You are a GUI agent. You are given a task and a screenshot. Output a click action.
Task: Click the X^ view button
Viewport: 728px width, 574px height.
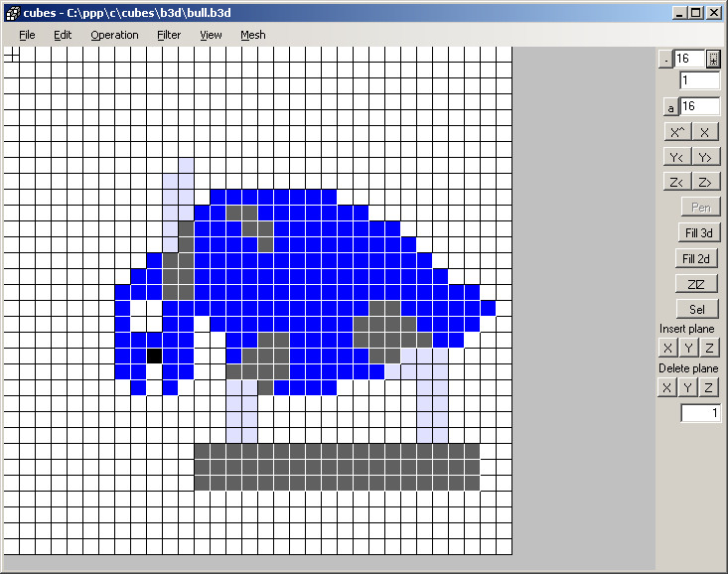pyautogui.click(x=678, y=132)
